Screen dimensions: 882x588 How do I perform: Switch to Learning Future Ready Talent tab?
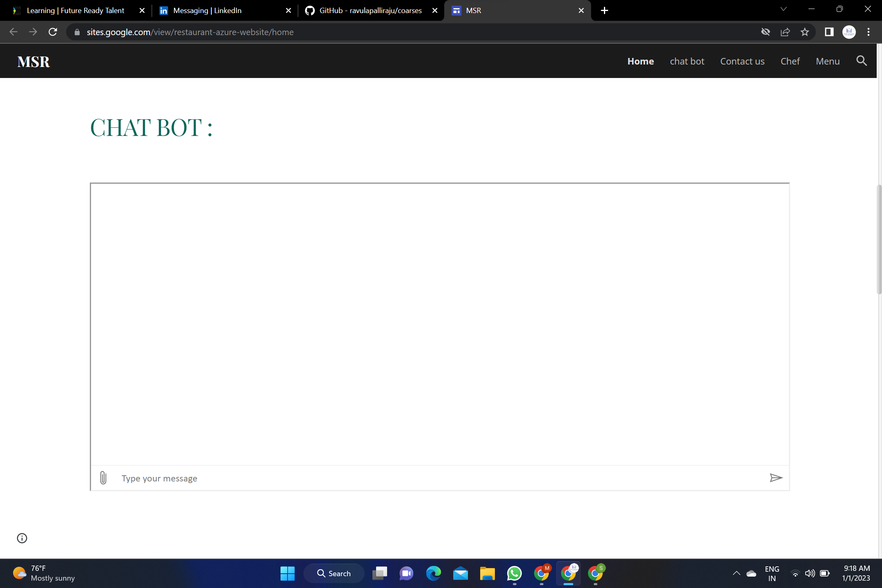coord(76,11)
